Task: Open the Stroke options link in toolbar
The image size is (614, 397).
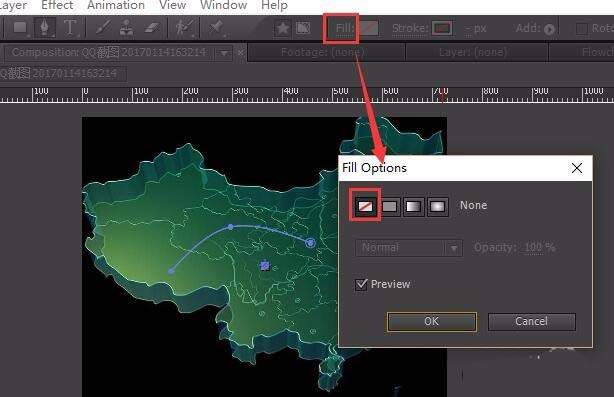Action: pyautogui.click(x=410, y=28)
